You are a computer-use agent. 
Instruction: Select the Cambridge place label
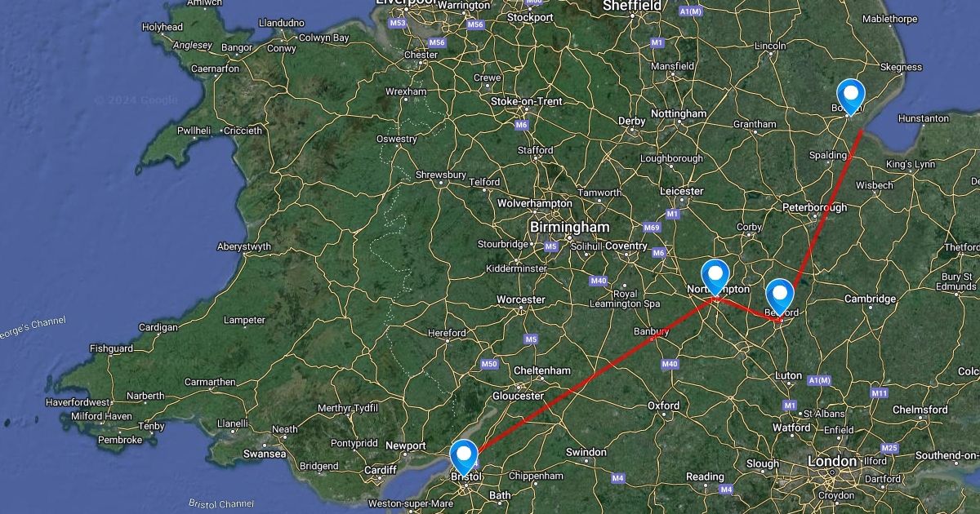point(871,299)
